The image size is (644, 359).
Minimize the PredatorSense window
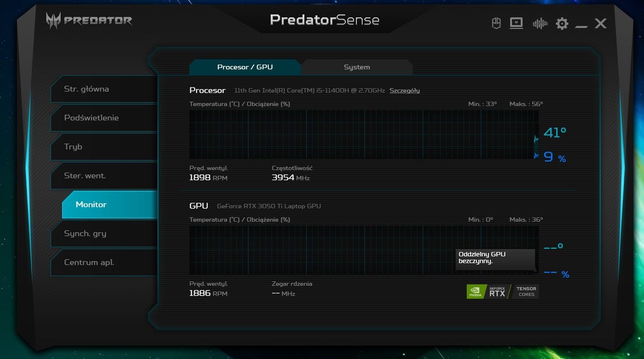(581, 27)
